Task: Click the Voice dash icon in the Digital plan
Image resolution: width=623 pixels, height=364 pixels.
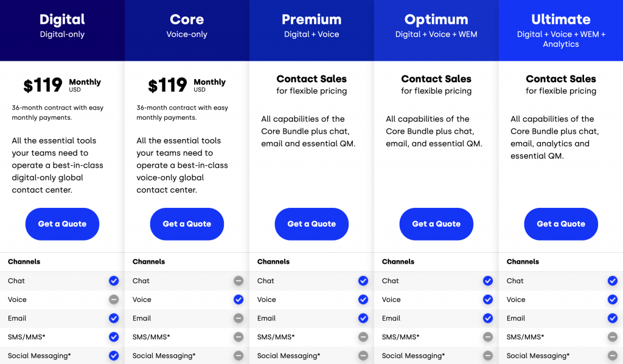Action: (114, 300)
